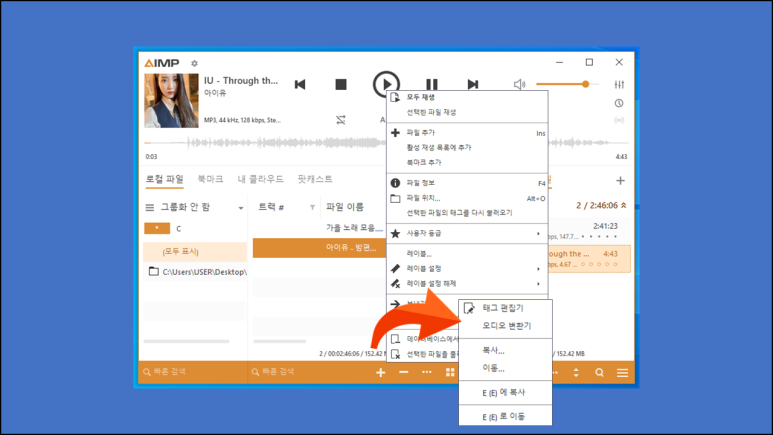Click the track column filter icon

(x=312, y=207)
